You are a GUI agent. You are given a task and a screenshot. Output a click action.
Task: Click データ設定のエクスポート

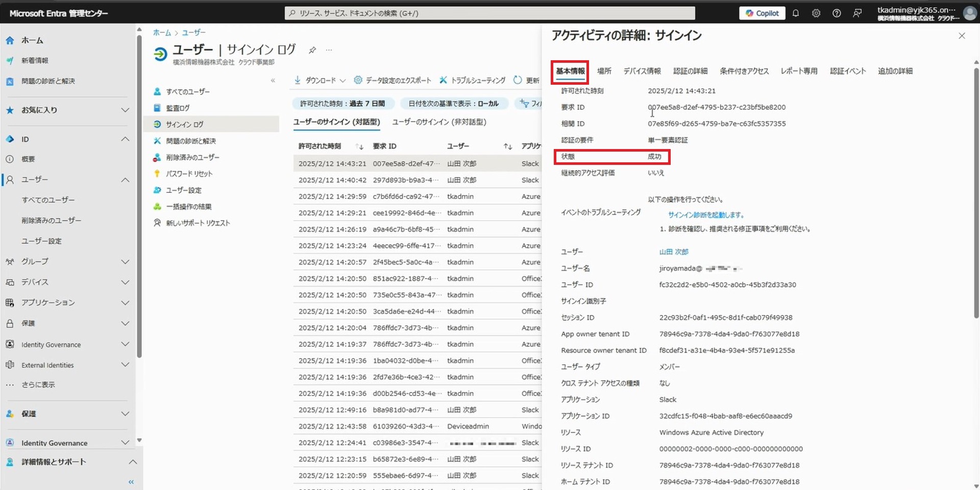pos(393,81)
